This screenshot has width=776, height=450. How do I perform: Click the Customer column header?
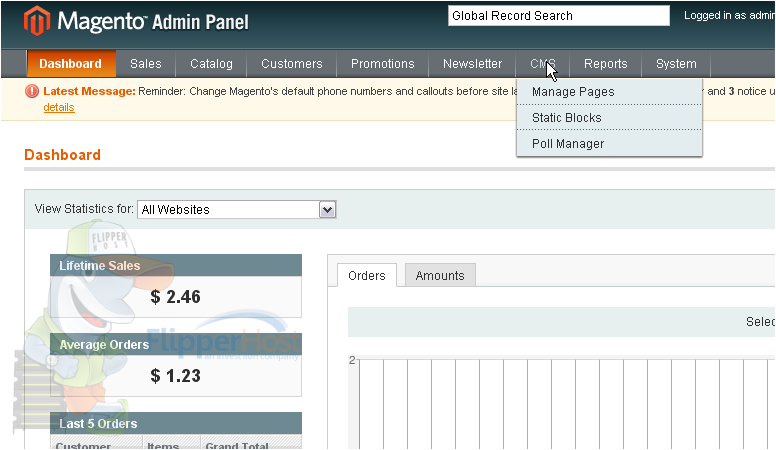point(83,446)
